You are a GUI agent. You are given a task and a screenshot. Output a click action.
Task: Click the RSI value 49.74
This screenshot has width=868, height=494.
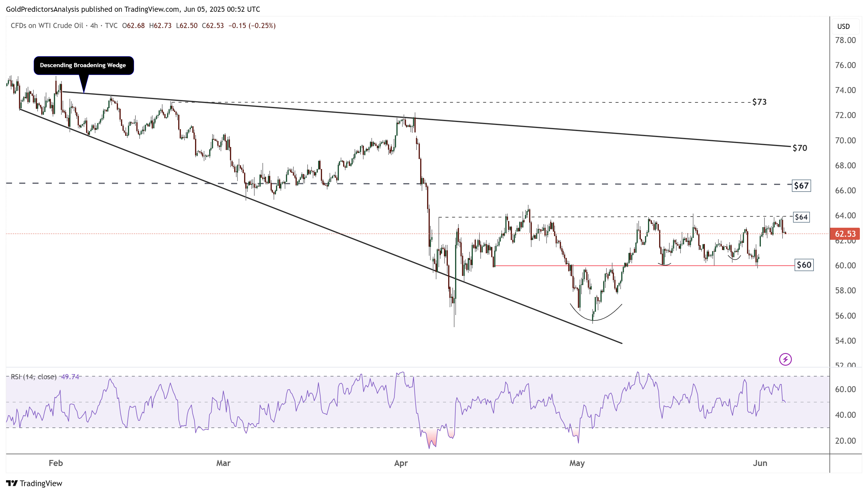(70, 377)
